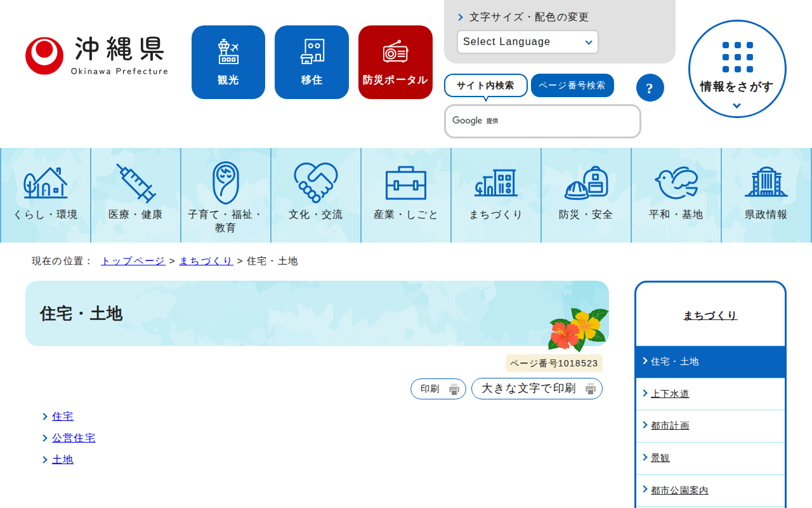Open the 土地 link
The image size is (812, 508).
pos(63,460)
